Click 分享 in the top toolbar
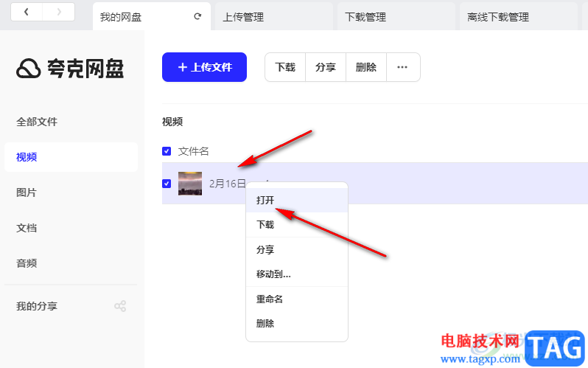 [x=326, y=67]
